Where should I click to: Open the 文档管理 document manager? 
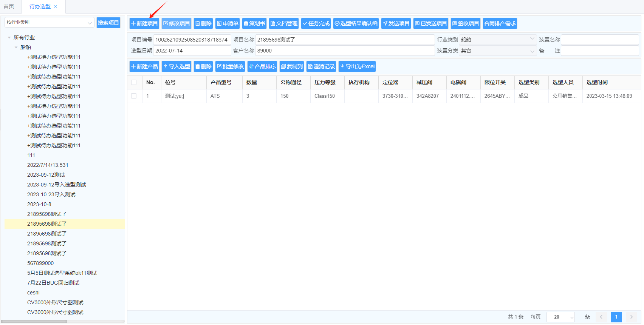pyautogui.click(x=284, y=23)
